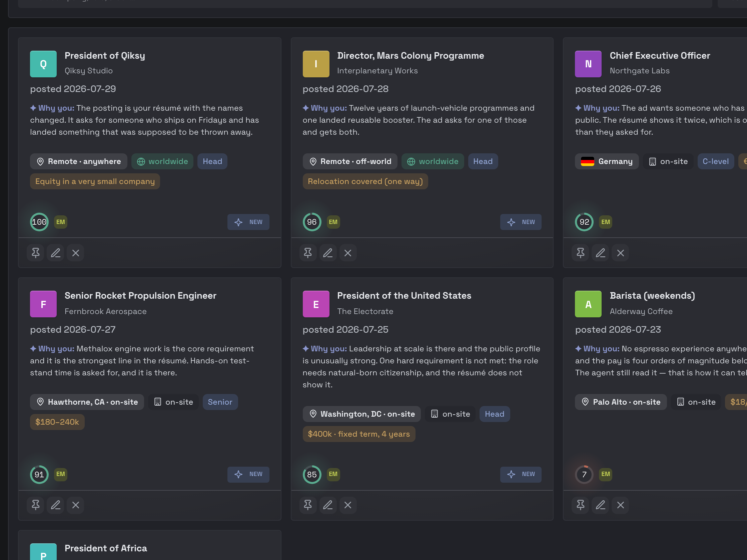
Task: Pin the President of Qiksy job card
Action: click(x=35, y=253)
